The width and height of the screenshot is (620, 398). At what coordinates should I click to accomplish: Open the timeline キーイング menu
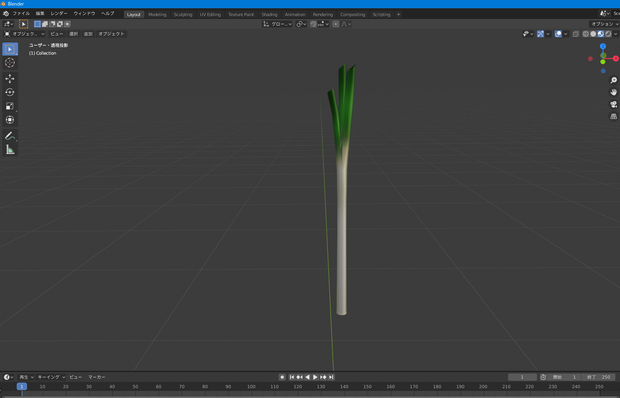[x=51, y=377]
